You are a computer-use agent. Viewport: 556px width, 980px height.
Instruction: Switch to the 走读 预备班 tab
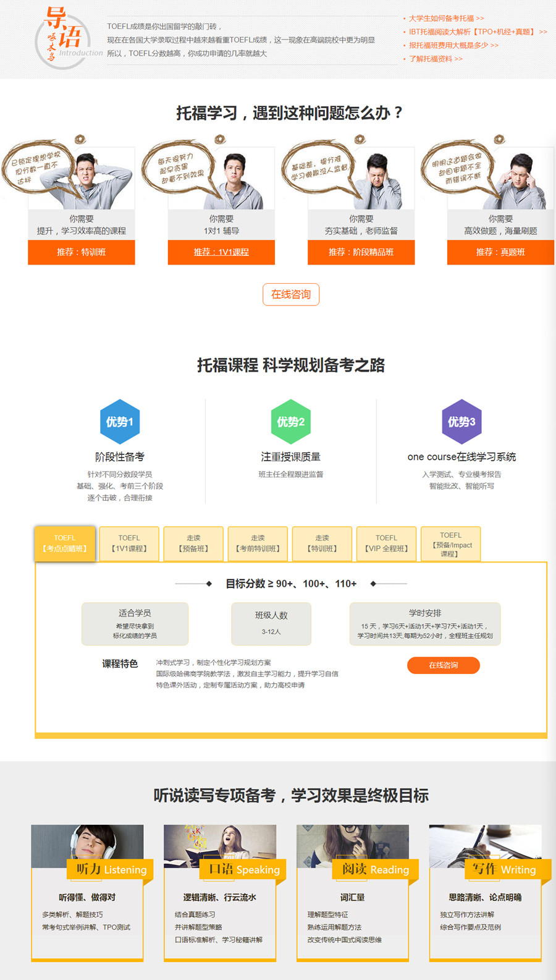[193, 543]
